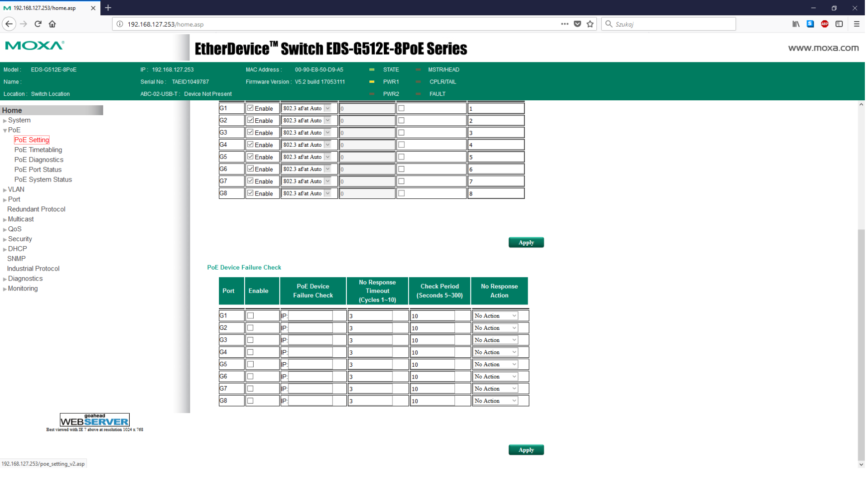
Task: Click the browser Forward arrow
Action: [x=24, y=24]
